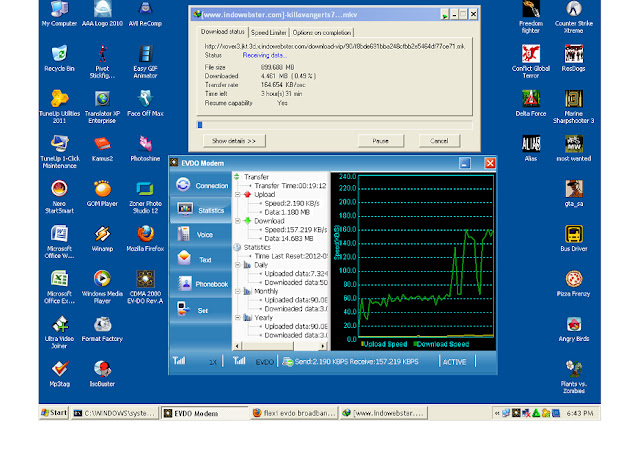This screenshot has width=640, height=450.
Task: Open Delta Force game icon
Action: coord(531,103)
